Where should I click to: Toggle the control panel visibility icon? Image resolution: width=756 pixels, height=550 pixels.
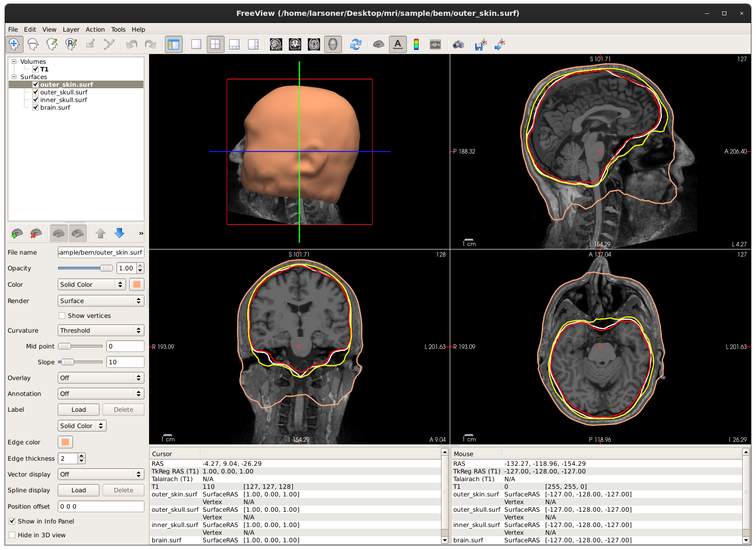174,44
